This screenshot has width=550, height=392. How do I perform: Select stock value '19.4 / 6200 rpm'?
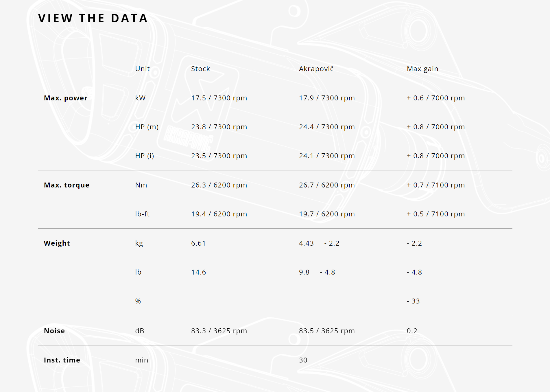coord(219,214)
